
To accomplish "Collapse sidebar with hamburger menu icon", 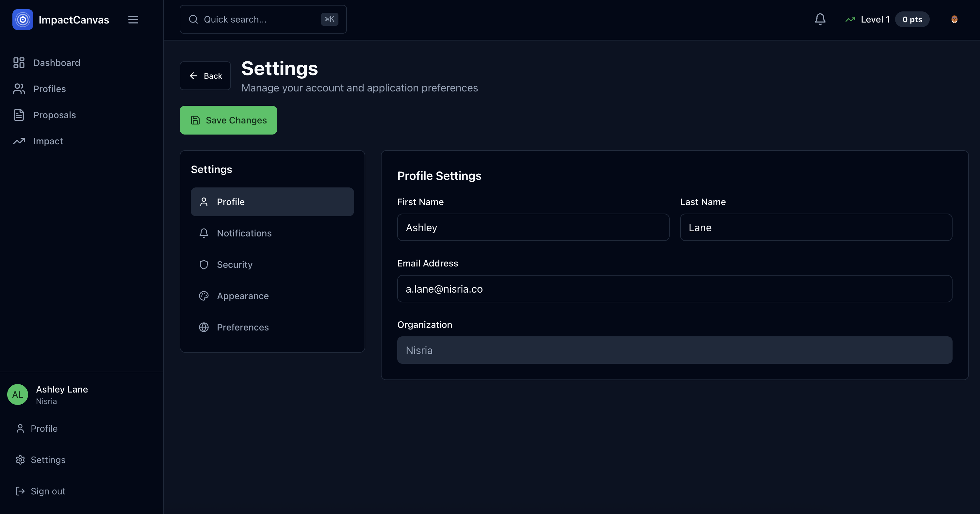I will [133, 19].
